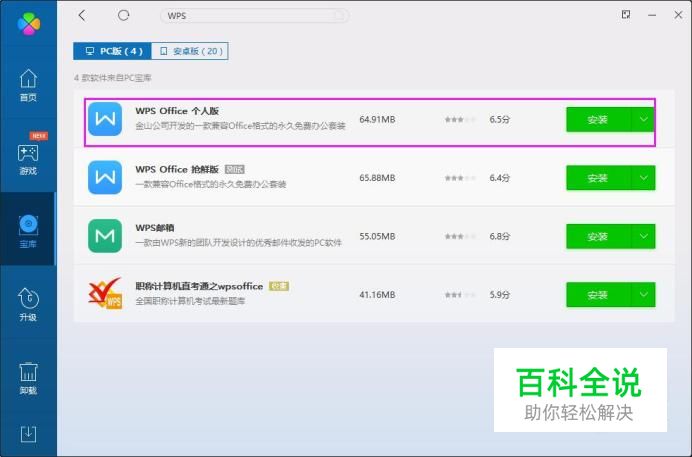
Task: Install WPS Office 抢鲜版
Action: coord(598,178)
